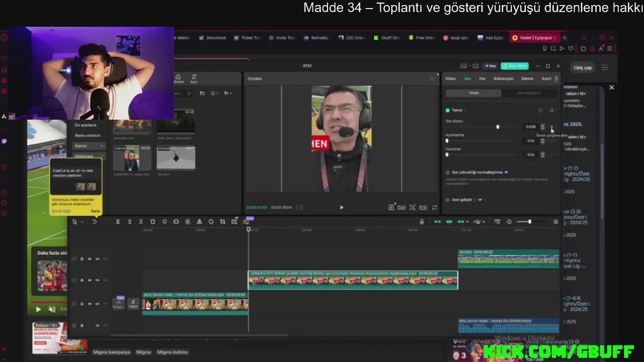
Task: Open the player panel hamburger menu
Action: point(432,78)
